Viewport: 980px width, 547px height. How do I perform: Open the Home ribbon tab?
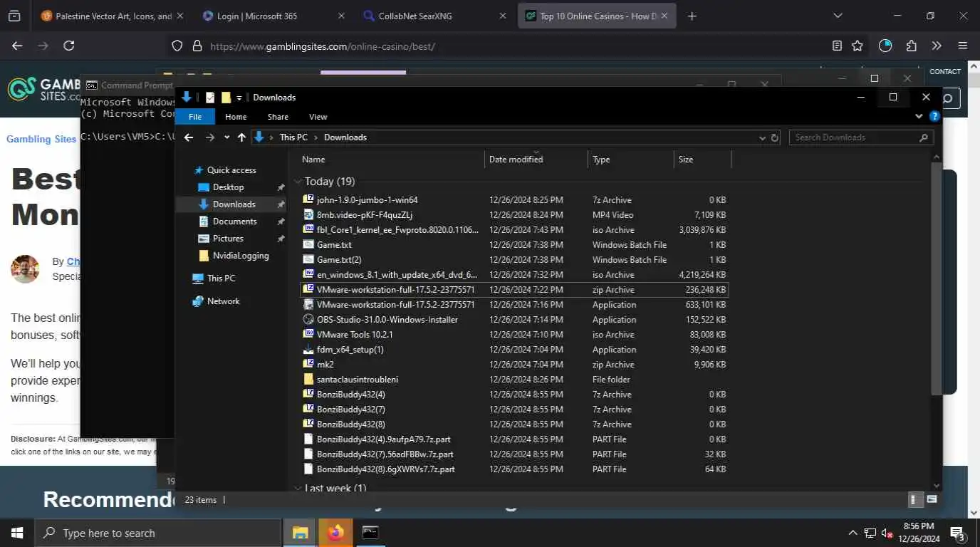pyautogui.click(x=236, y=117)
